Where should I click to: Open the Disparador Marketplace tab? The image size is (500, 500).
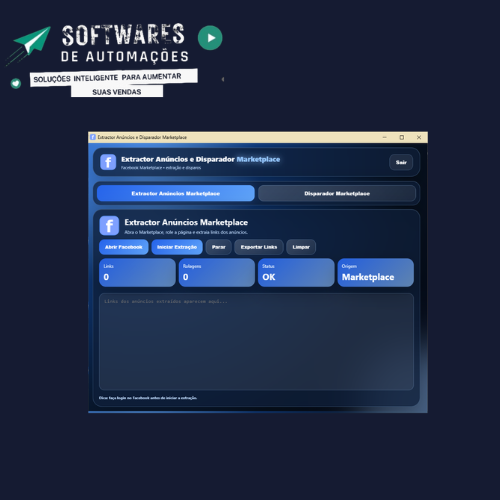click(x=337, y=193)
